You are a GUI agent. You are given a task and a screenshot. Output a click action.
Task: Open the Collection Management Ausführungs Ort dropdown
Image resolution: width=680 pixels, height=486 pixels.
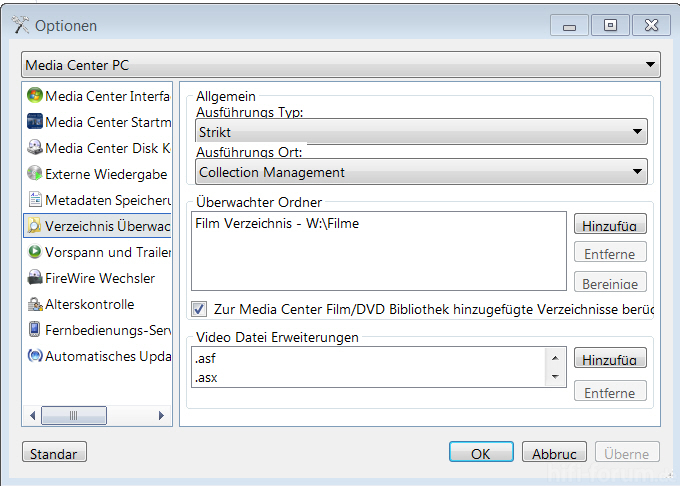(421, 172)
